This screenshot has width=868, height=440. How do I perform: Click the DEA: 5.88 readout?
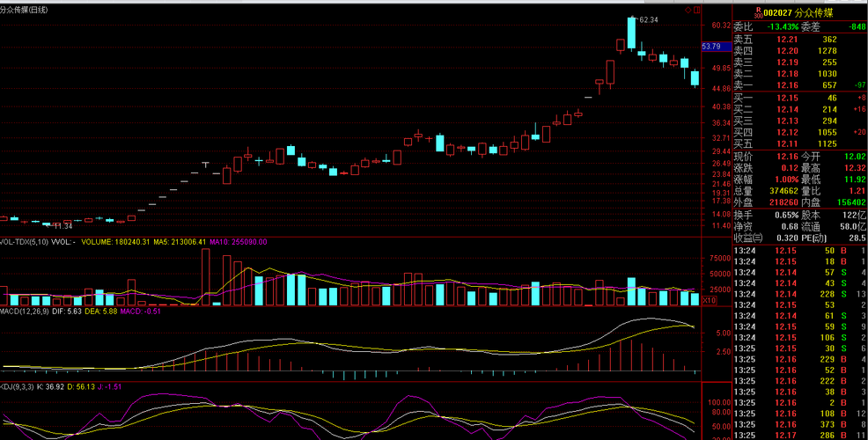click(x=100, y=311)
